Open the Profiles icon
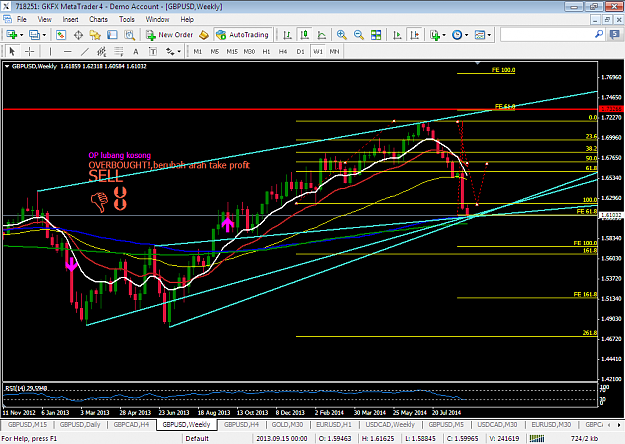The image size is (625, 444). (x=34, y=35)
